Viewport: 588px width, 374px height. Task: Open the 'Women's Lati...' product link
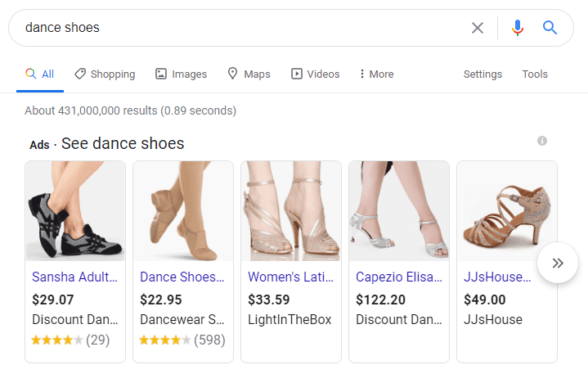point(290,277)
